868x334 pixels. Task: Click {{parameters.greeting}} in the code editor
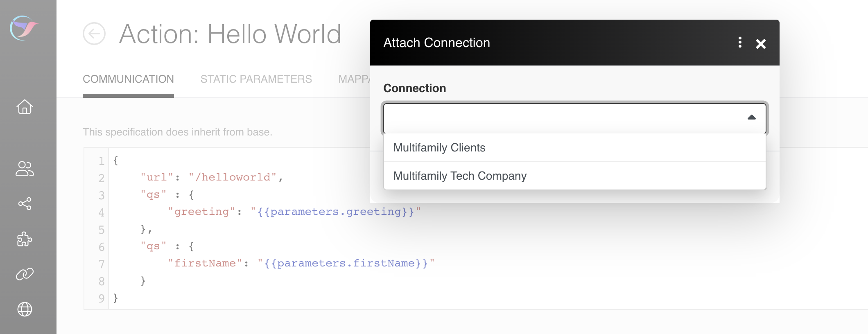point(336,212)
